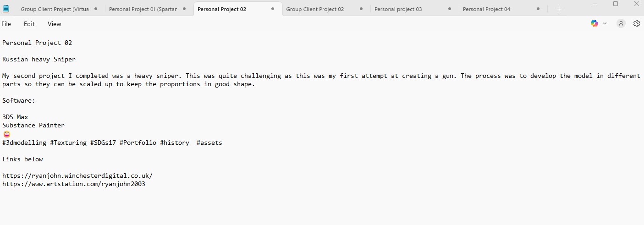
Task: Click the emoji under Substance Painter
Action: (6, 134)
